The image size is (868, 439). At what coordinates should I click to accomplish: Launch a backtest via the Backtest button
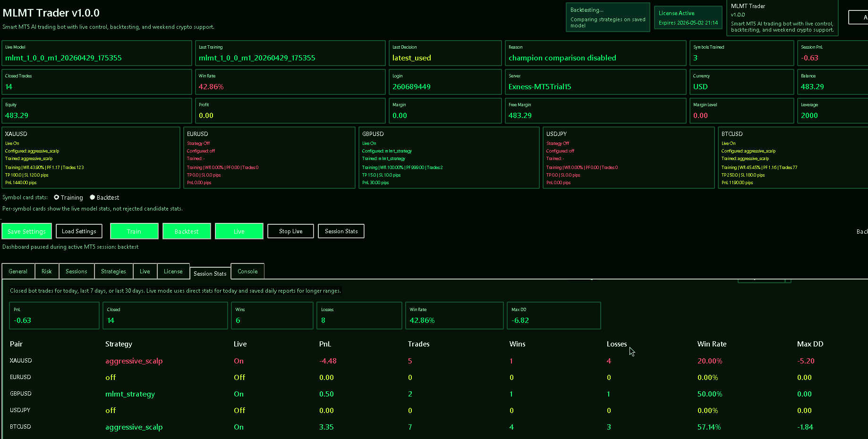[187, 231]
